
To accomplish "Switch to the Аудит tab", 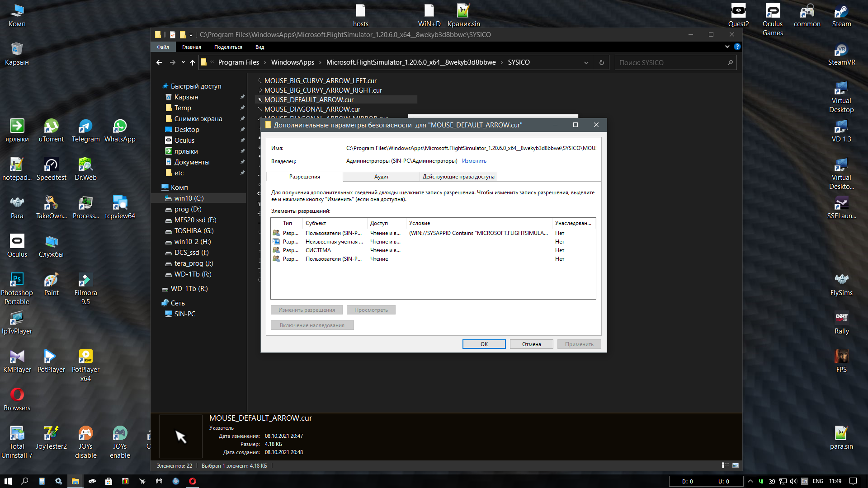I will [381, 177].
